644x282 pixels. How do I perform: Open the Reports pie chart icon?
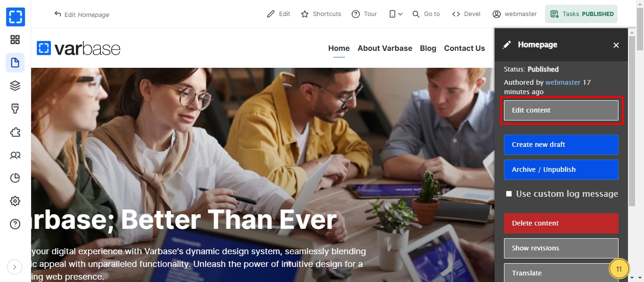tap(15, 178)
